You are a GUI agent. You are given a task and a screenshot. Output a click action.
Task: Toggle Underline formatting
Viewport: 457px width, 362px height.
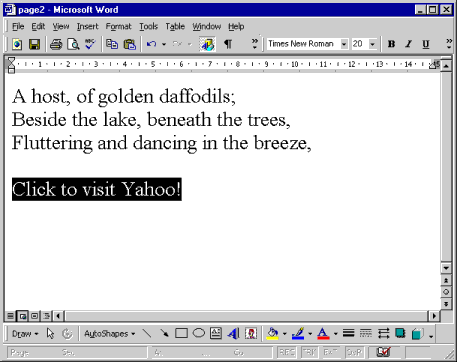(426, 44)
